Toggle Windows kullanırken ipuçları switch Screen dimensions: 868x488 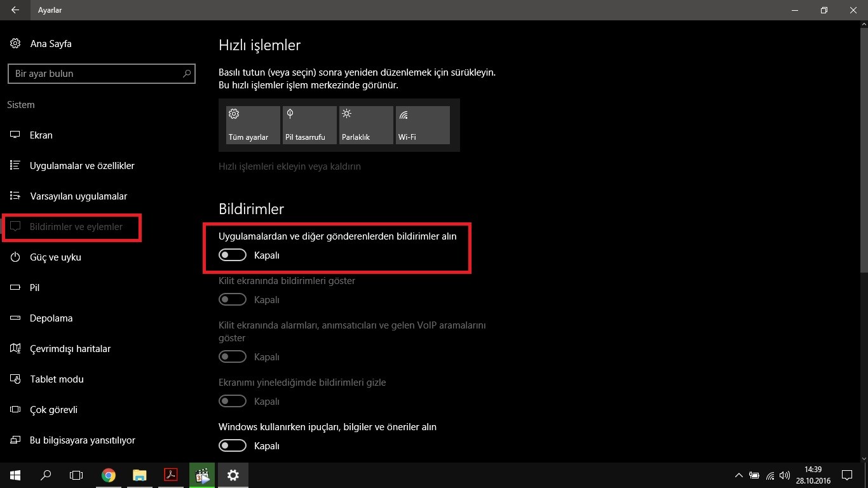coord(233,446)
